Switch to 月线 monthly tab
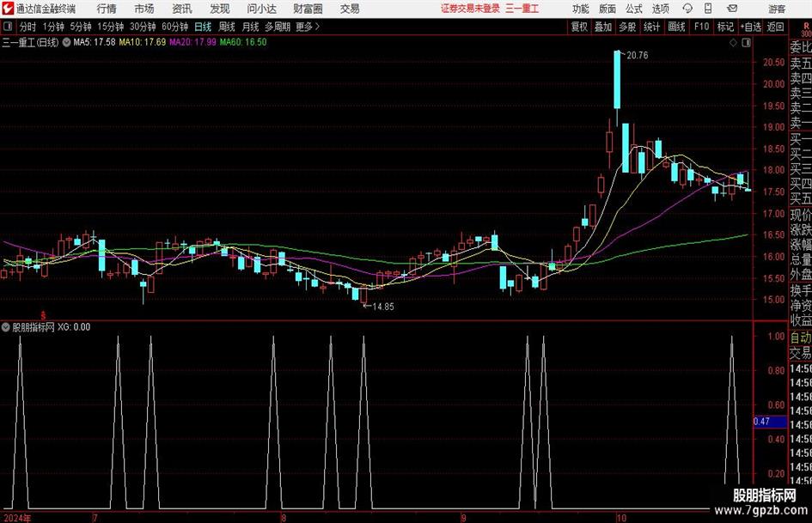The height and width of the screenshot is (523, 812). point(250,27)
